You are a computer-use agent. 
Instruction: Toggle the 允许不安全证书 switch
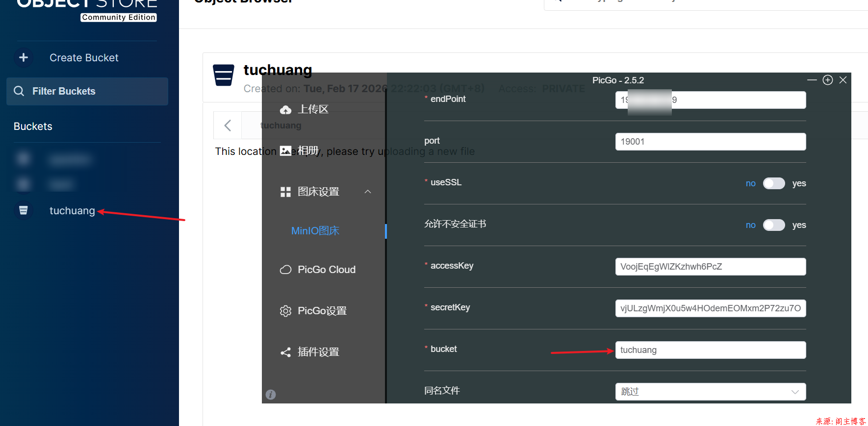point(774,225)
